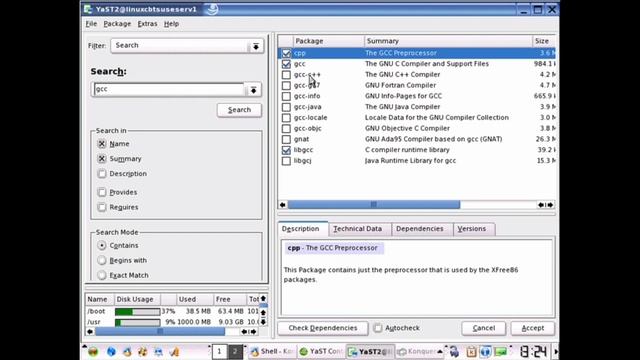Enable search in Description
The width and height of the screenshot is (640, 360).
pos(102,173)
